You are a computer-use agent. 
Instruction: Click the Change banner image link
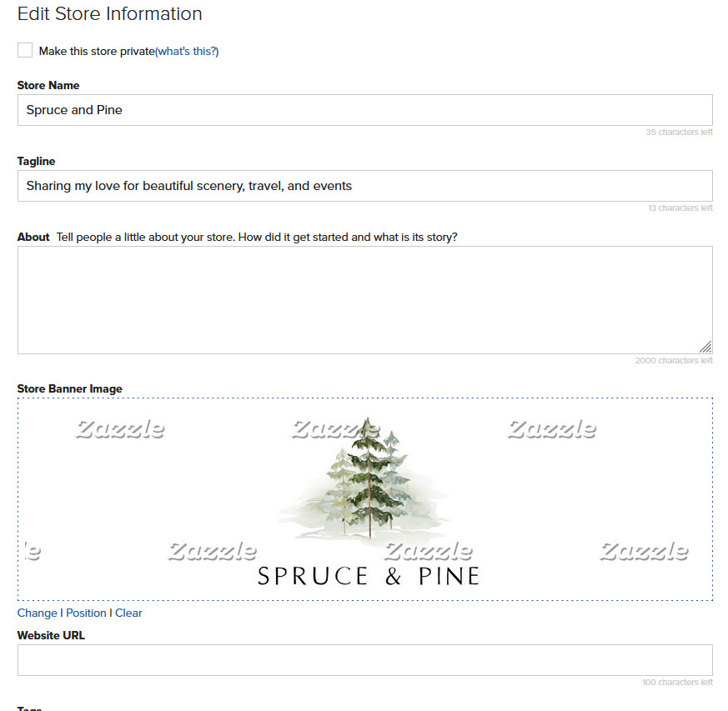tap(38, 613)
